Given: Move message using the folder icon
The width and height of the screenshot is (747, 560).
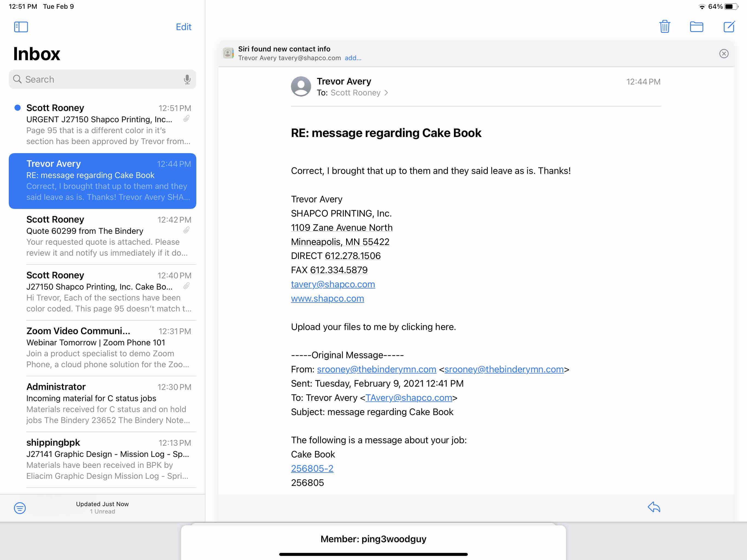Looking at the screenshot, I should [x=696, y=27].
